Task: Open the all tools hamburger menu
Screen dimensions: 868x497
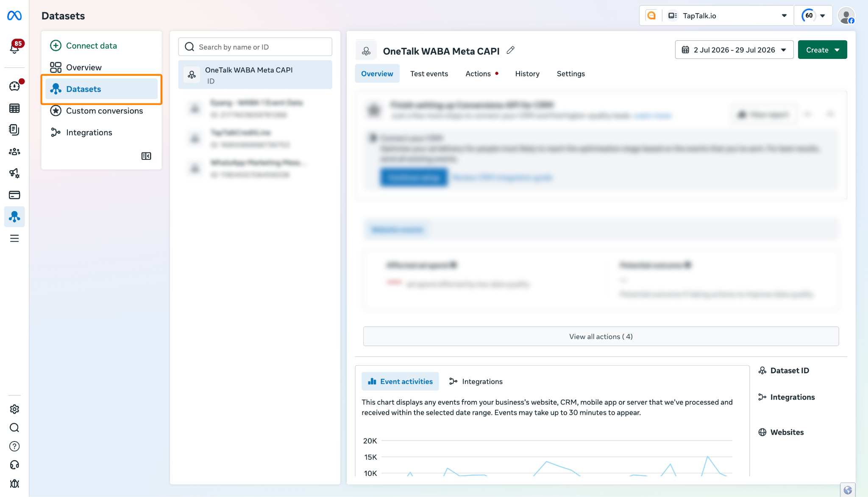Action: 14,239
